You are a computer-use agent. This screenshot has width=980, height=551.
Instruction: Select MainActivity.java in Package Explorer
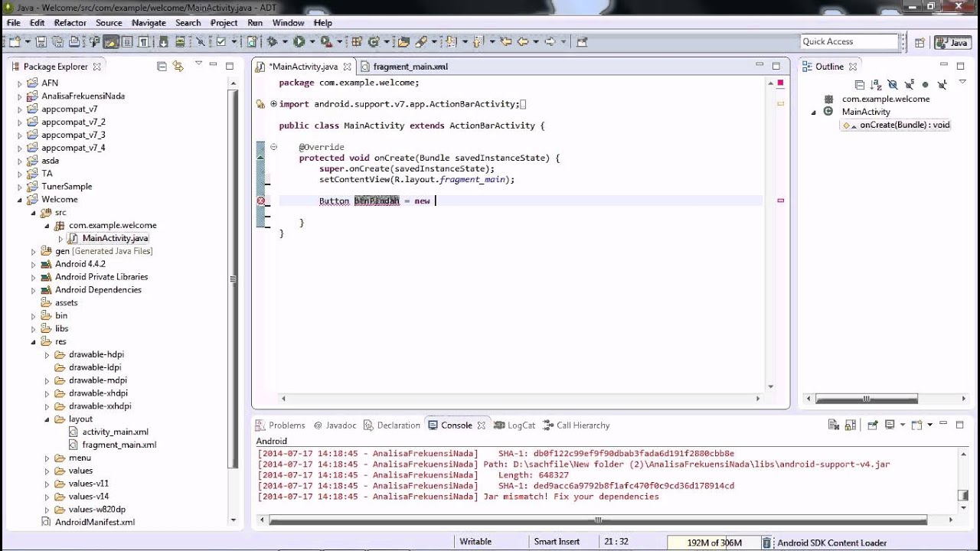point(115,238)
